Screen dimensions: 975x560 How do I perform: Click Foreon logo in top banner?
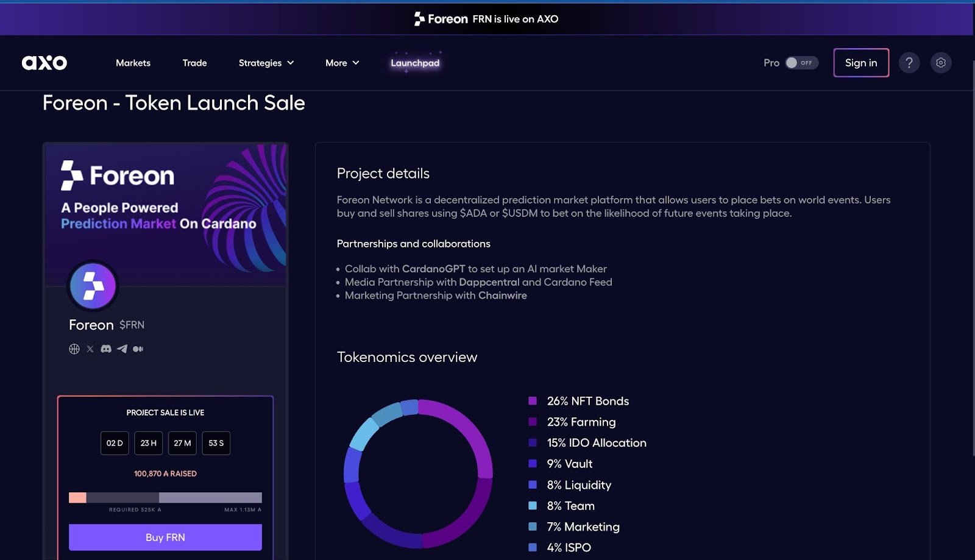click(441, 19)
